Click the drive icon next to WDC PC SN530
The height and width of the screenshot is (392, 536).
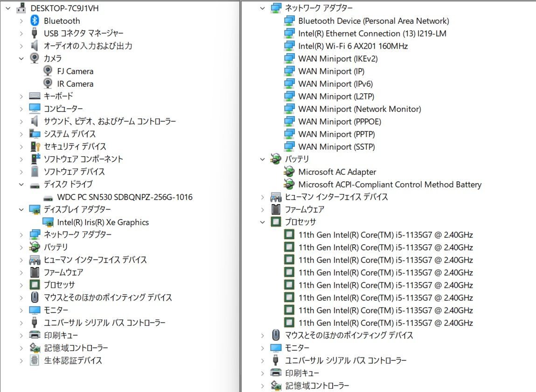click(48, 198)
